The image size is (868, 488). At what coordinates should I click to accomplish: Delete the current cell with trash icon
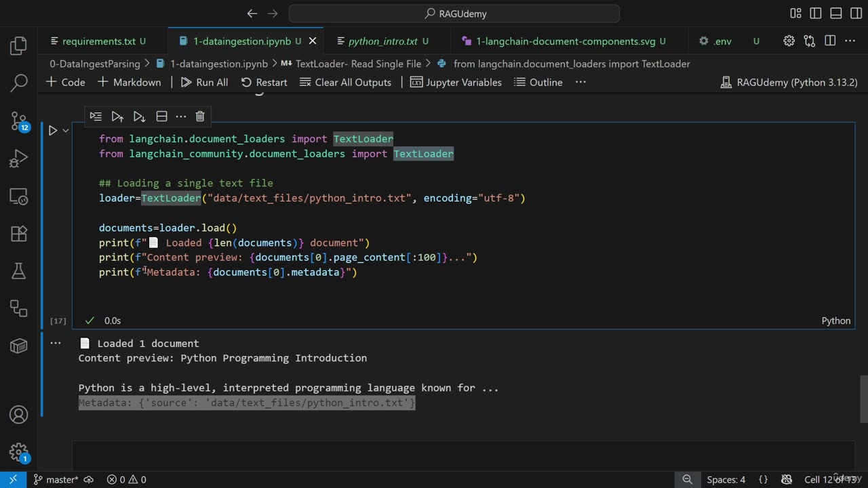(200, 117)
